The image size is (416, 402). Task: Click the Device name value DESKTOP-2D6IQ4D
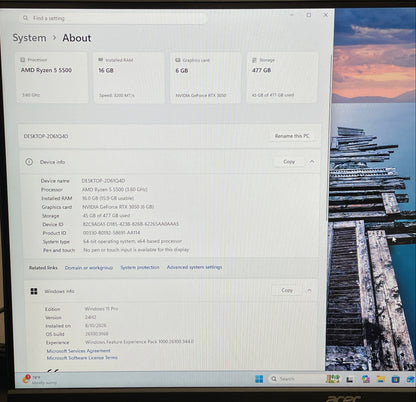(103, 181)
